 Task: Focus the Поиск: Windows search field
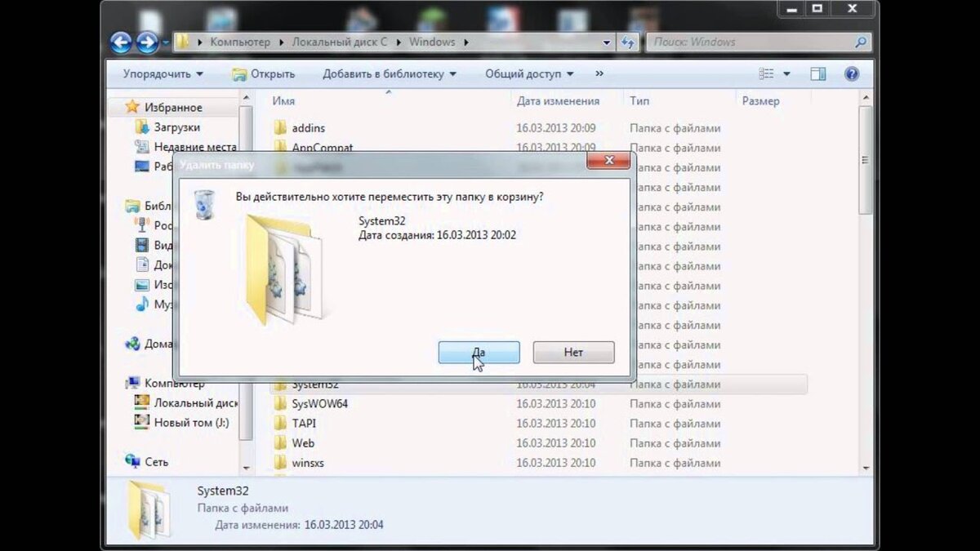750,42
